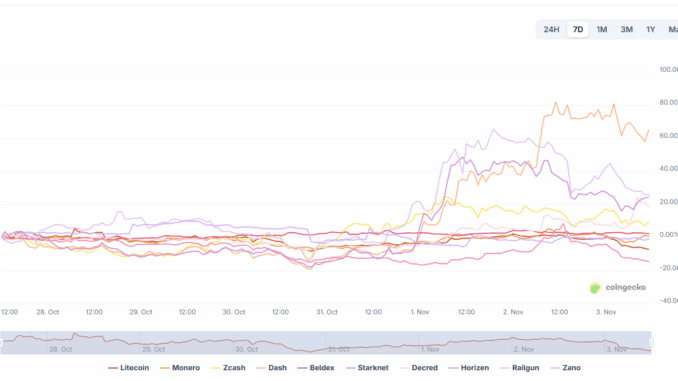678x381 pixels.
Task: Click the 3. Nov label on x-axis
Action: (606, 312)
